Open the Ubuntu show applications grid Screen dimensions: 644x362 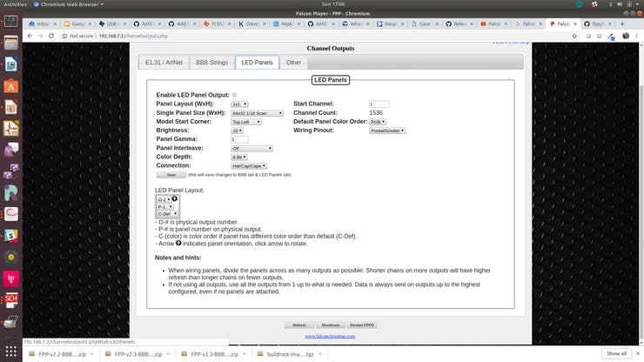(x=10, y=350)
